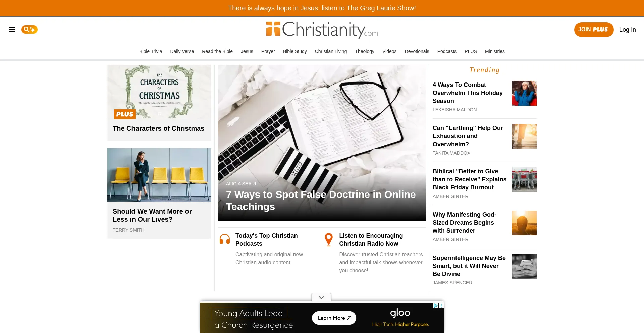Image resolution: width=644 pixels, height=333 pixels.
Task: Open the blue-jacket woman holiday overwhelm thumbnail
Action: (x=524, y=93)
